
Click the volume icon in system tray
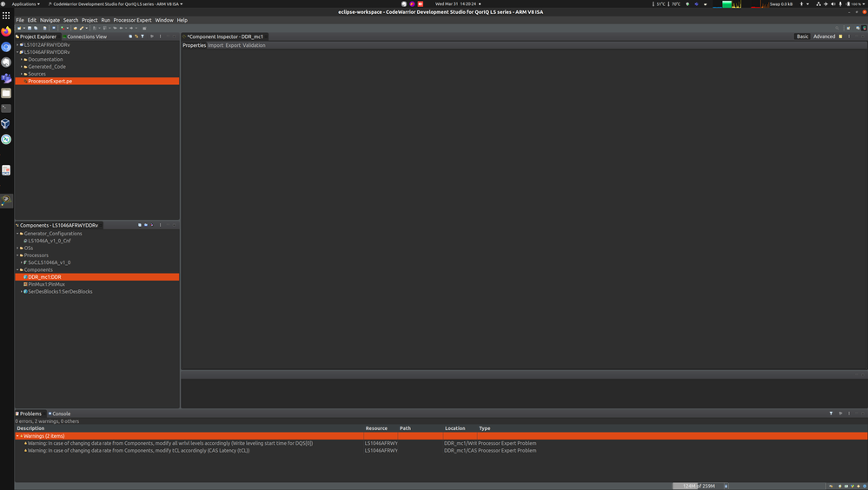833,3
